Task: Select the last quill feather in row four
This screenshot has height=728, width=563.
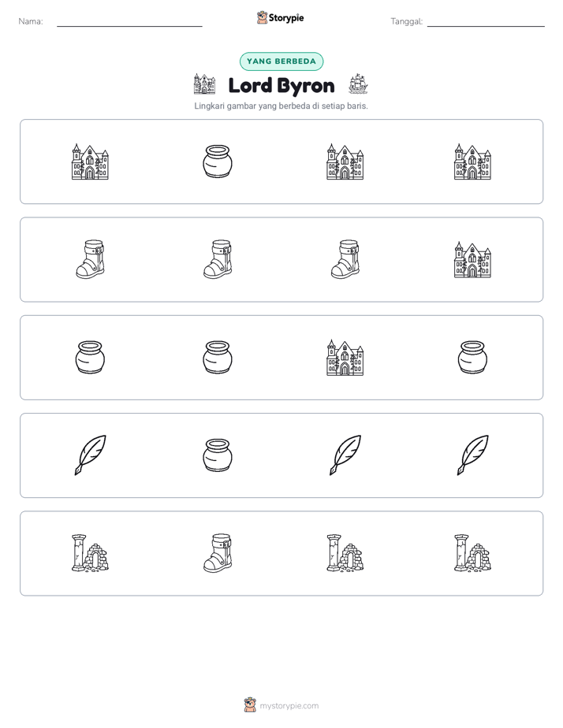Action: click(472, 455)
